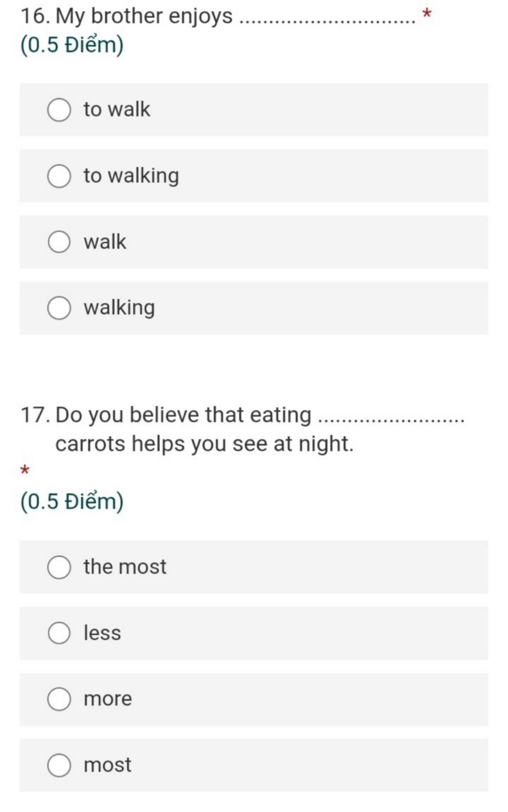508x812 pixels.
Task: Select the 'to walk' radio button
Action: point(59,110)
